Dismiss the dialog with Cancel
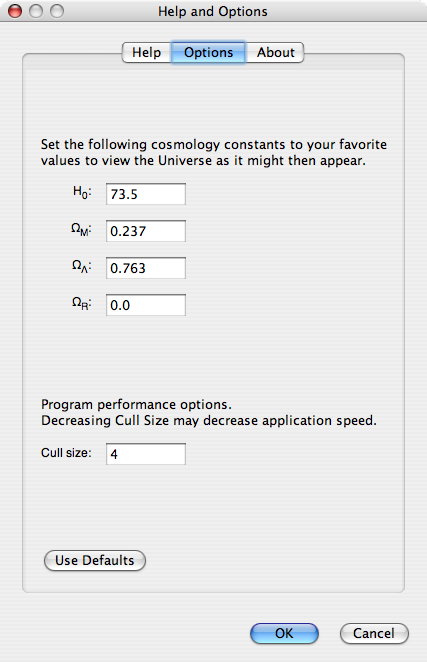 click(x=374, y=633)
